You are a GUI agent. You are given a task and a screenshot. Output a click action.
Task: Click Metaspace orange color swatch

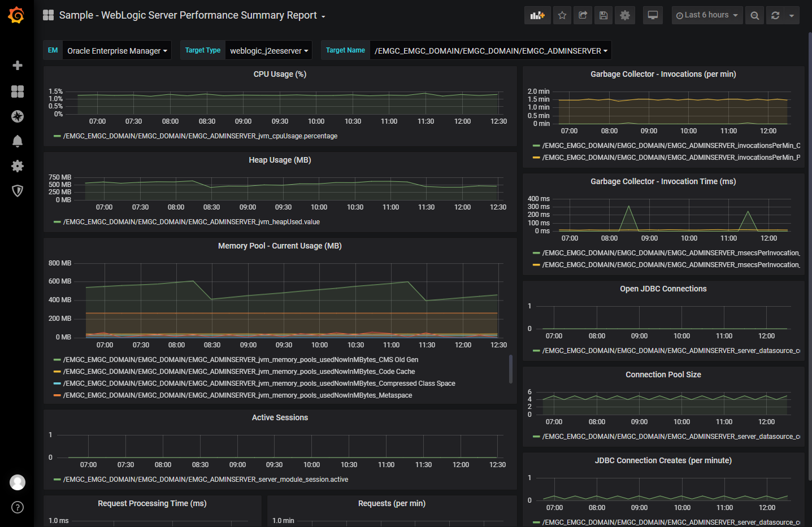tap(57, 395)
